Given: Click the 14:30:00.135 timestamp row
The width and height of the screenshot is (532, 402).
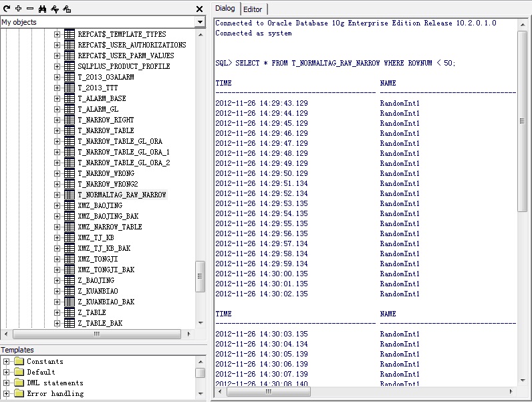Looking at the screenshot, I should (x=261, y=274).
